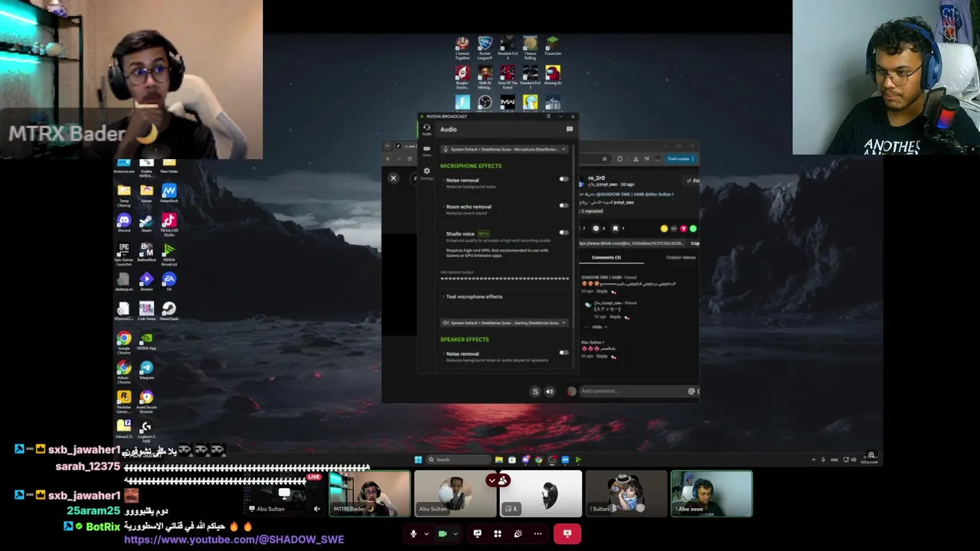Toggle speaker Noise removal switch
The height and width of the screenshot is (551, 980).
(563, 353)
